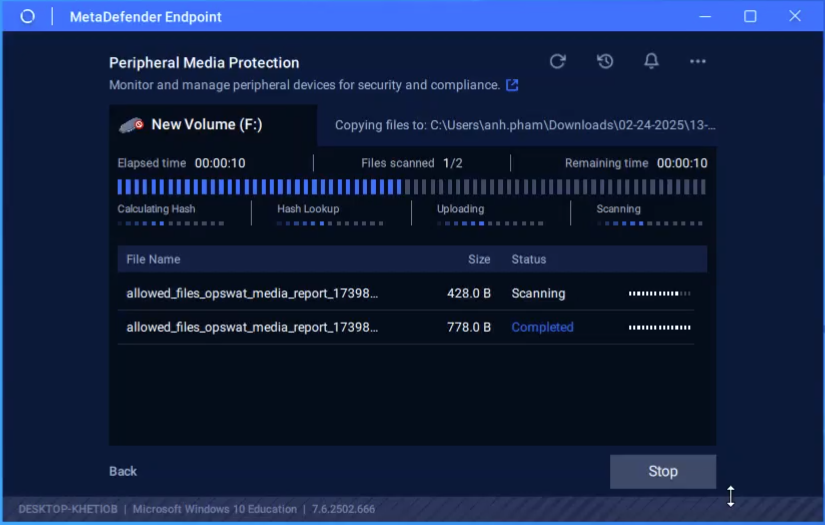Screen dimensions: 825x525
Task: Go Back to previous screen
Action: (123, 471)
